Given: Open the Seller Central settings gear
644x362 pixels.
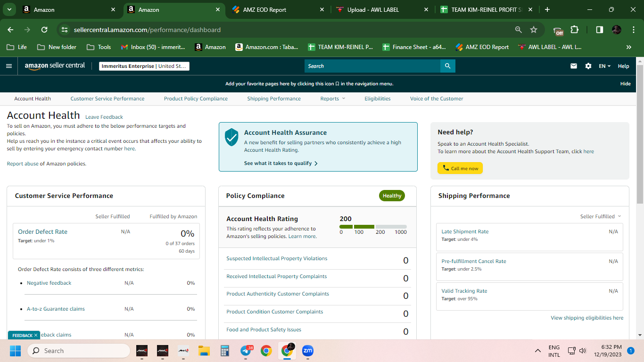Looking at the screenshot, I should pyautogui.click(x=588, y=66).
